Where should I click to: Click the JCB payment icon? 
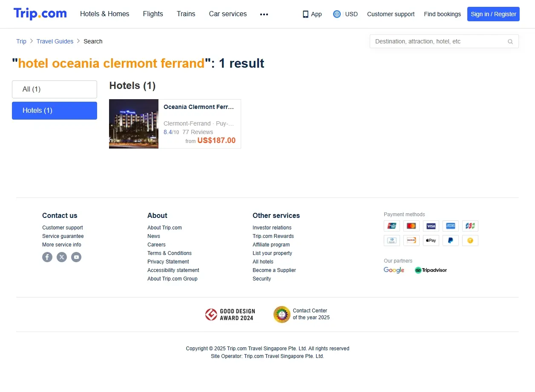[470, 226]
